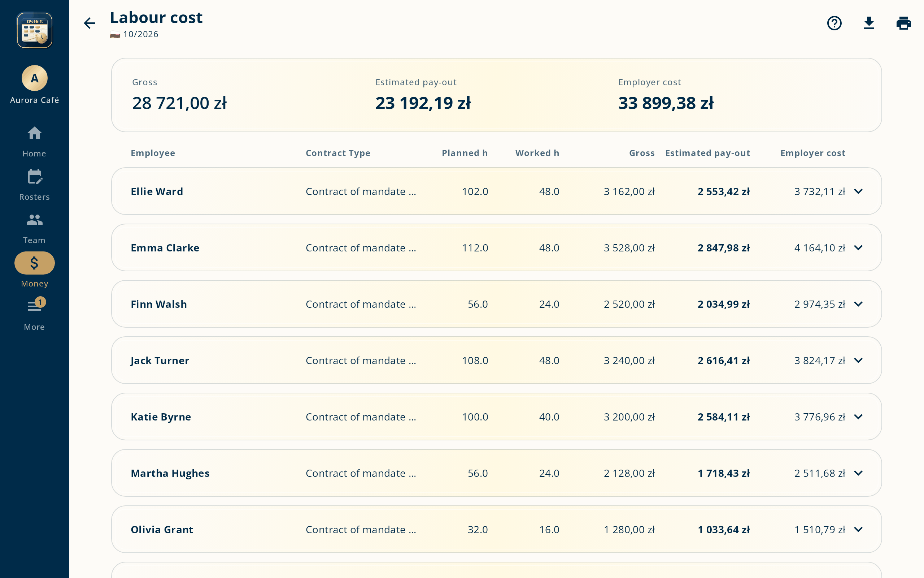Expand Martha Hughes's row chevron
The height and width of the screenshot is (578, 924).
tap(858, 473)
